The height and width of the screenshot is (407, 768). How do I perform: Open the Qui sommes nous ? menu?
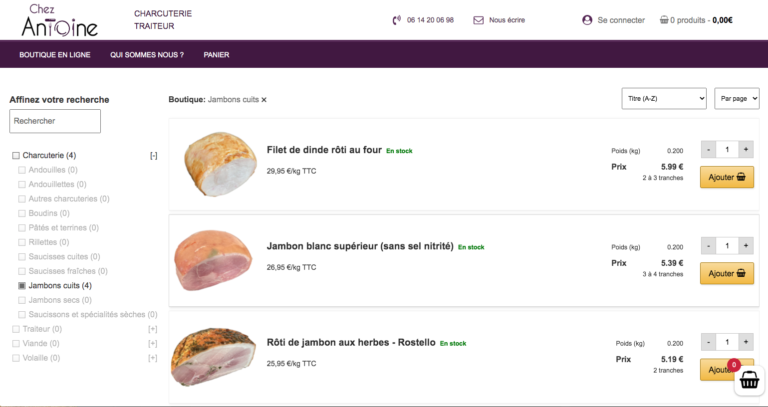coord(147,54)
